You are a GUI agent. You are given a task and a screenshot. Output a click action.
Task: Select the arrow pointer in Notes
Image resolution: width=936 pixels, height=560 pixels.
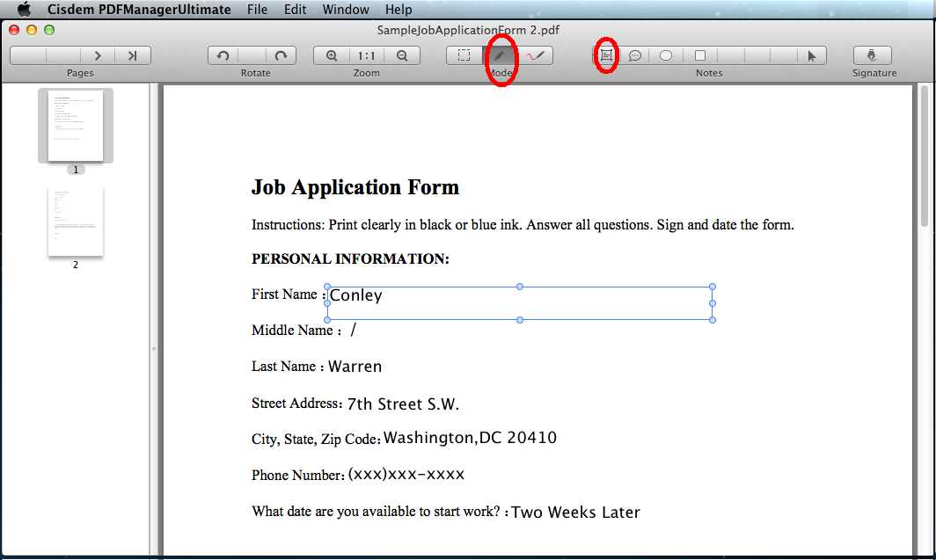pyautogui.click(x=811, y=55)
